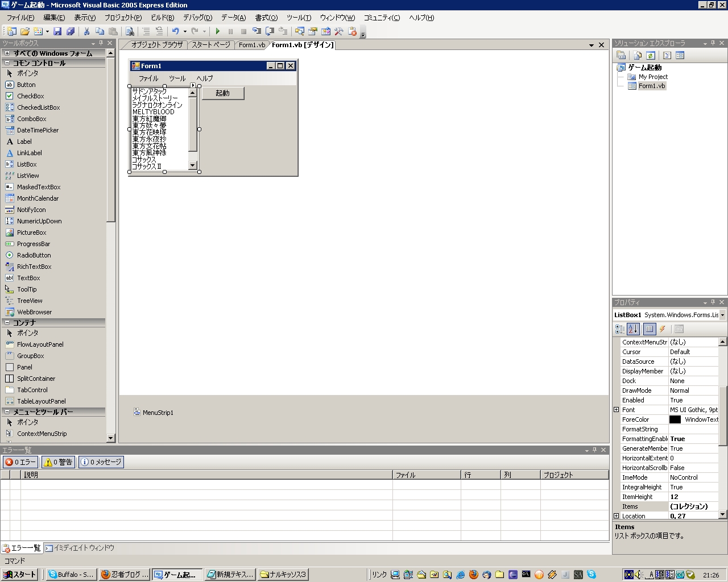
Task: Collapse the コモン コントロール toolbox group
Action: [7, 63]
